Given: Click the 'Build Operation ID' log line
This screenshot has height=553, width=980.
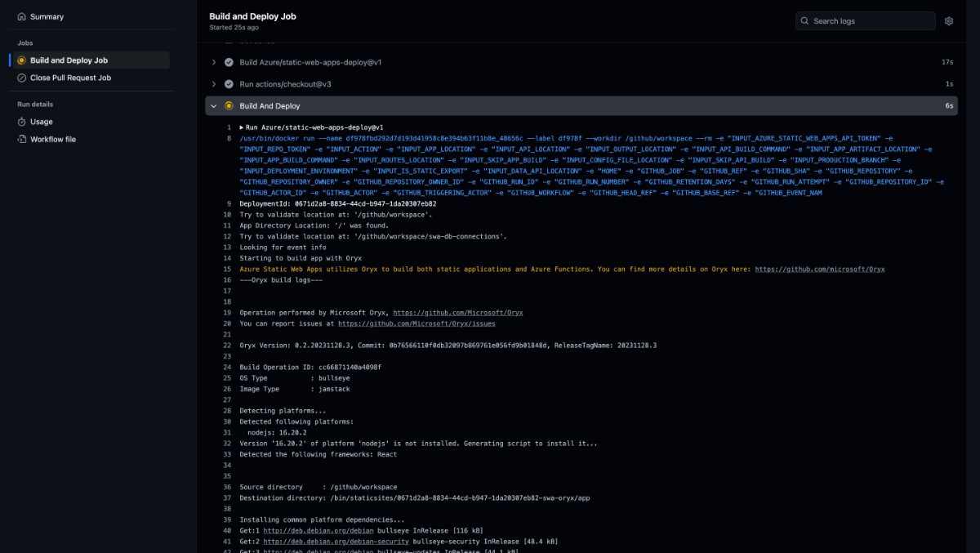Looking at the screenshot, I should coord(310,368).
